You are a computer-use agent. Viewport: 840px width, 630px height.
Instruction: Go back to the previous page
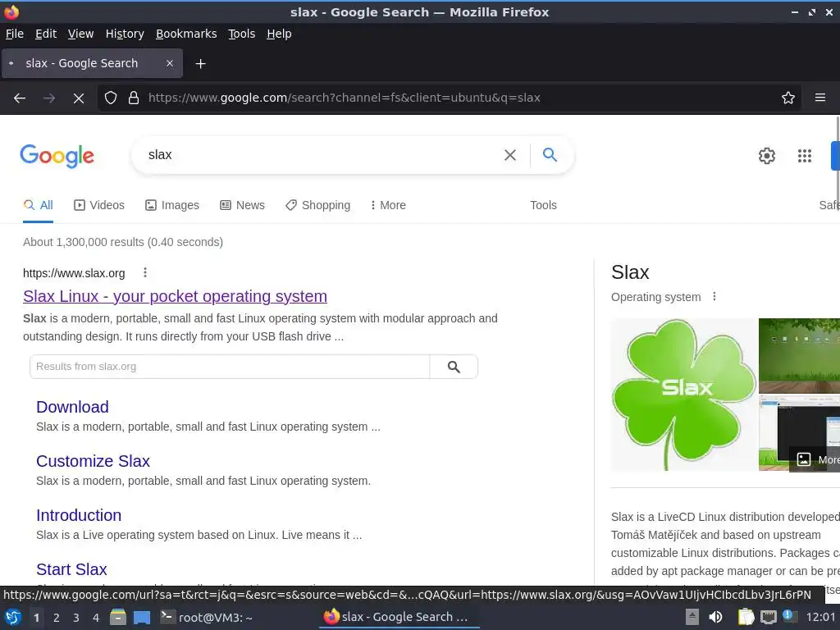click(20, 98)
